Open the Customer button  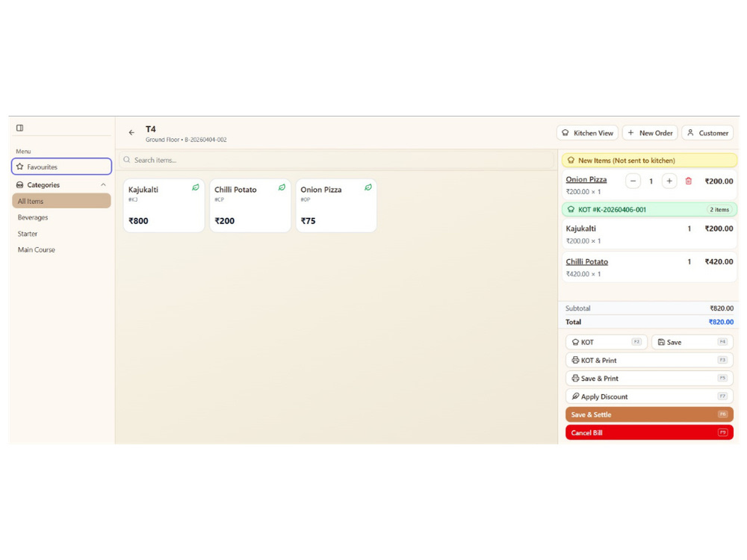[x=707, y=133]
